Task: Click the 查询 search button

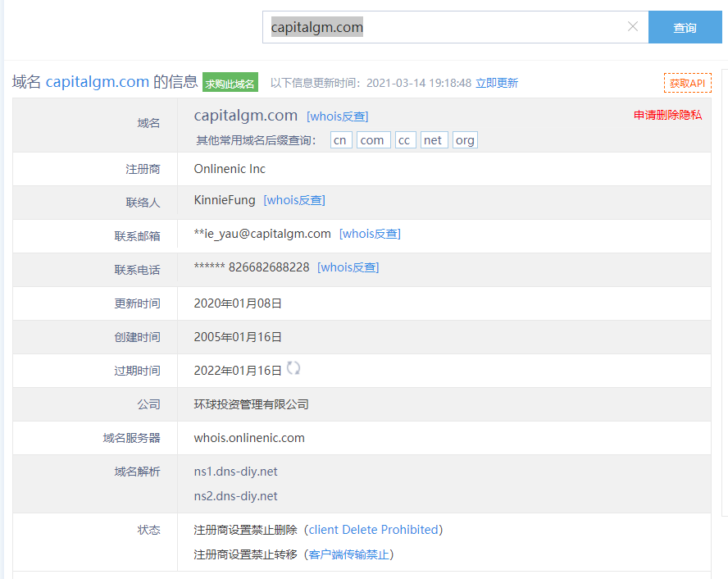Action: point(685,28)
